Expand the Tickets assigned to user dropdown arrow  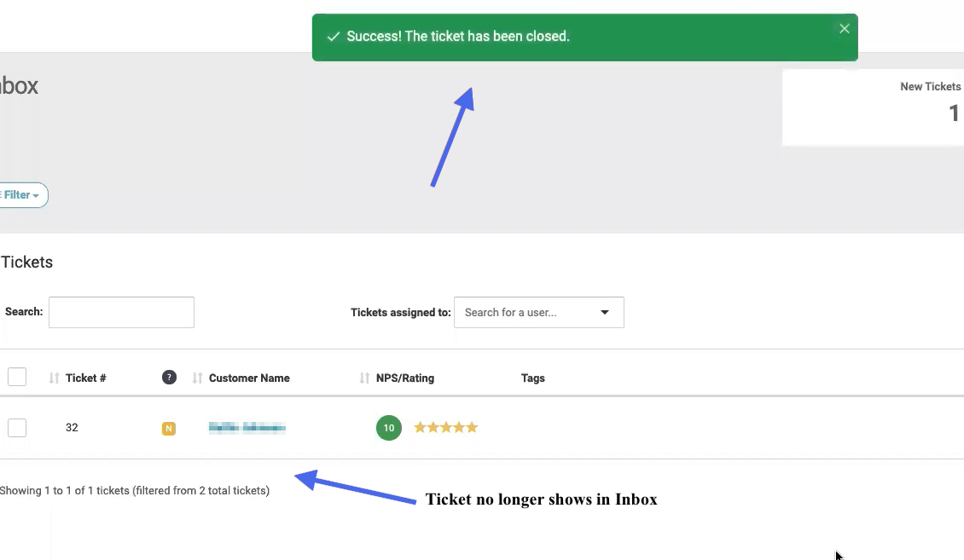604,313
